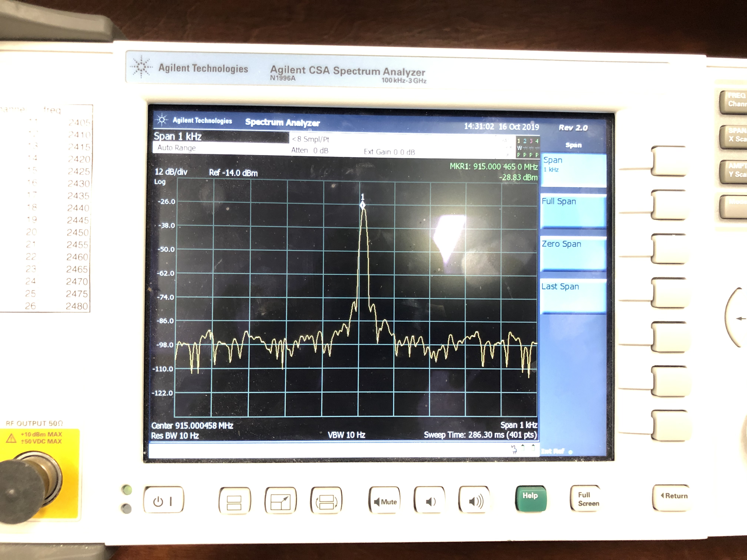Click the Res BW 10 Hz readout
The height and width of the screenshot is (560, 747).
(175, 435)
